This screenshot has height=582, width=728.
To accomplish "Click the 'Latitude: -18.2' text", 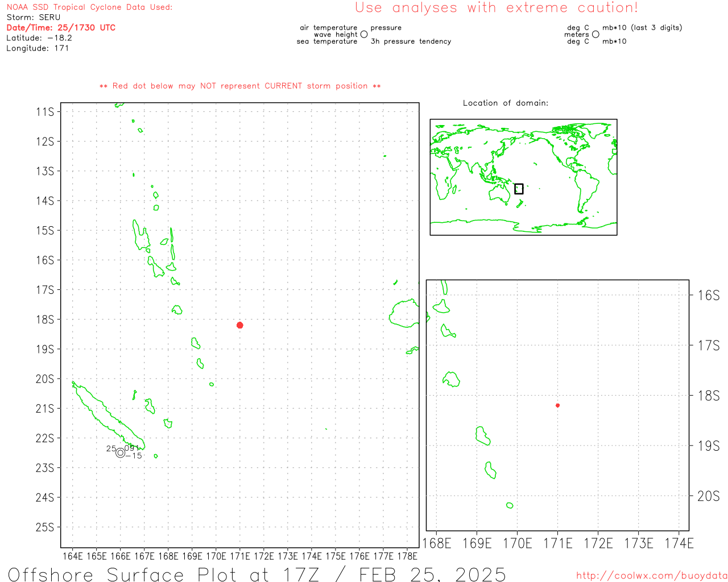I will click(39, 38).
